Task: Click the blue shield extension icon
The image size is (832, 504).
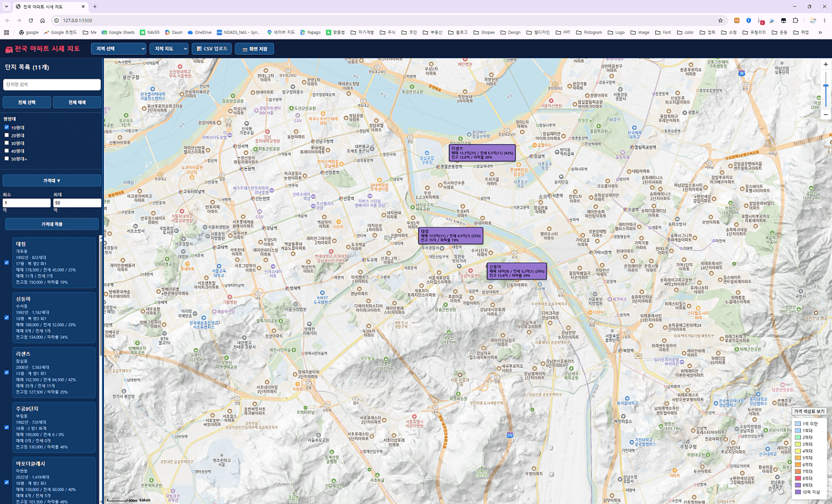Action: click(x=749, y=20)
